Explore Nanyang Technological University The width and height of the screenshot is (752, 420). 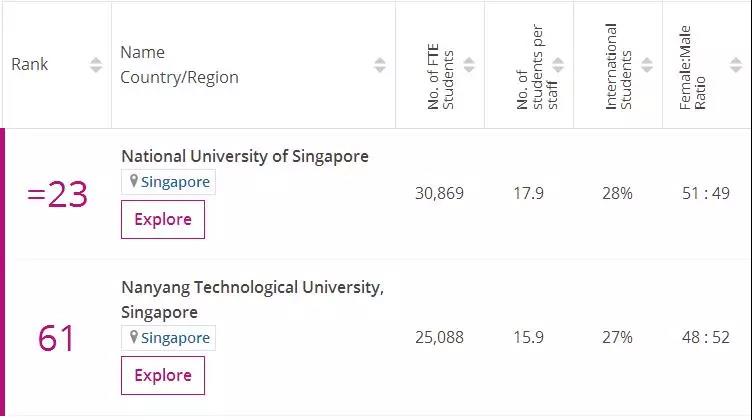163,375
